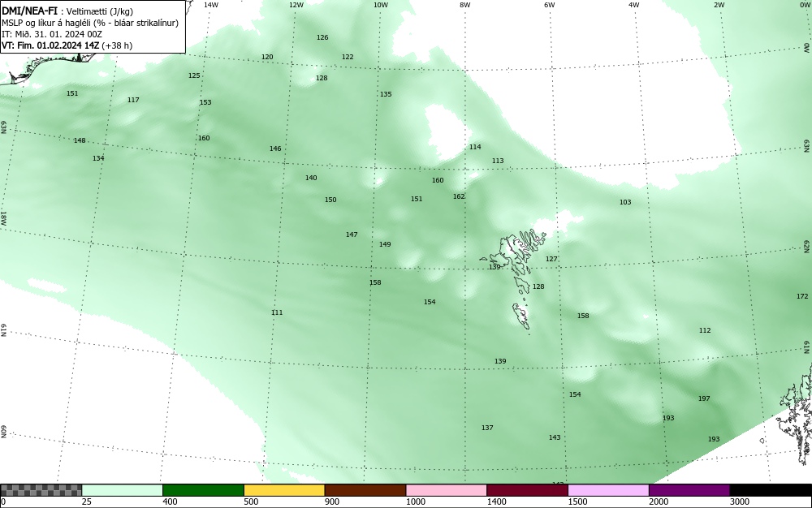Click the map value 197
The image size is (812, 508).
704,398
